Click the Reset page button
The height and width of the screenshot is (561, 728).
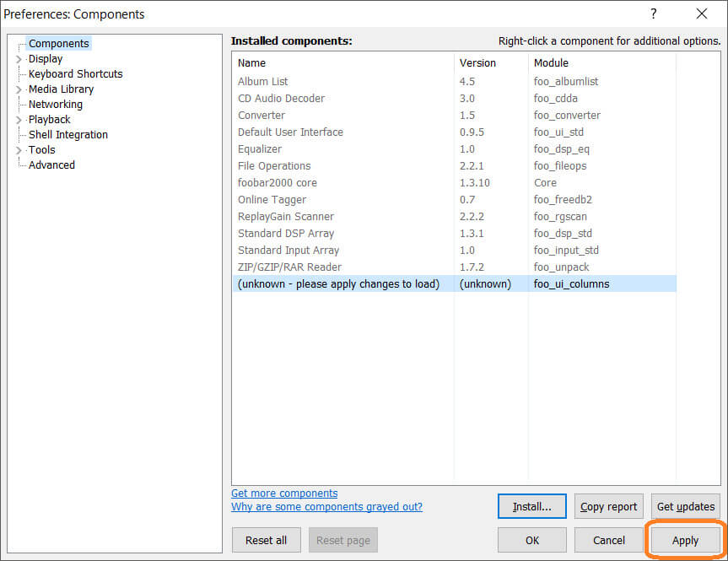343,540
